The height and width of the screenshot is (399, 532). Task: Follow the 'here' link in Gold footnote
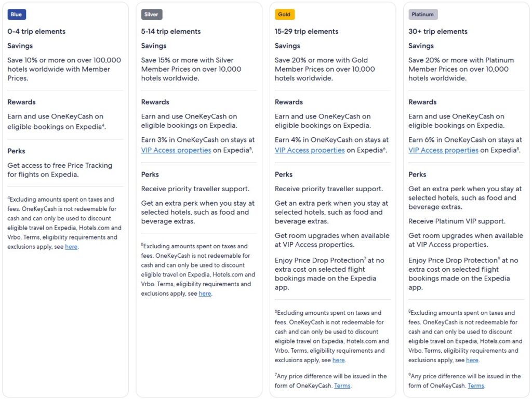pyautogui.click(x=338, y=361)
